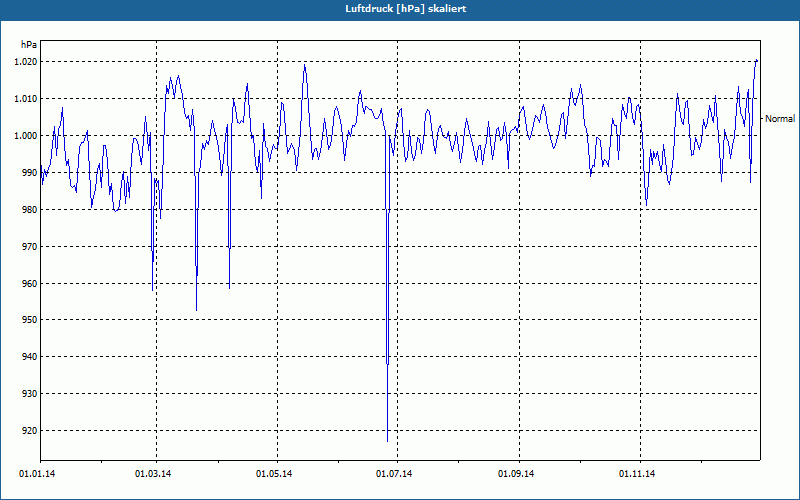The image size is (800, 500).
Task: Select the 01.11.14 date label
Action: [637, 474]
